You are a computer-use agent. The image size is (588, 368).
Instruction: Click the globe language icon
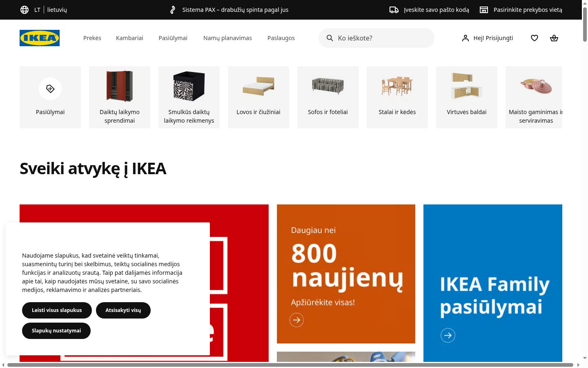(x=24, y=10)
